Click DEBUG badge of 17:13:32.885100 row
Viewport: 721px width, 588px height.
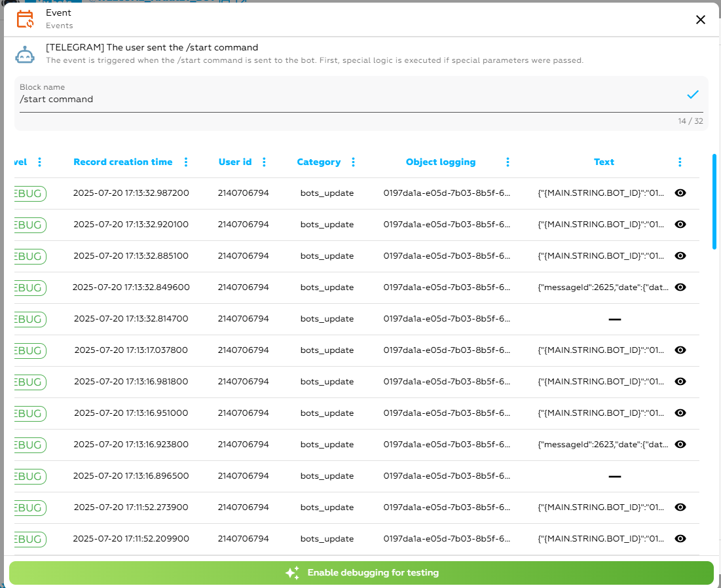pyautogui.click(x=30, y=256)
